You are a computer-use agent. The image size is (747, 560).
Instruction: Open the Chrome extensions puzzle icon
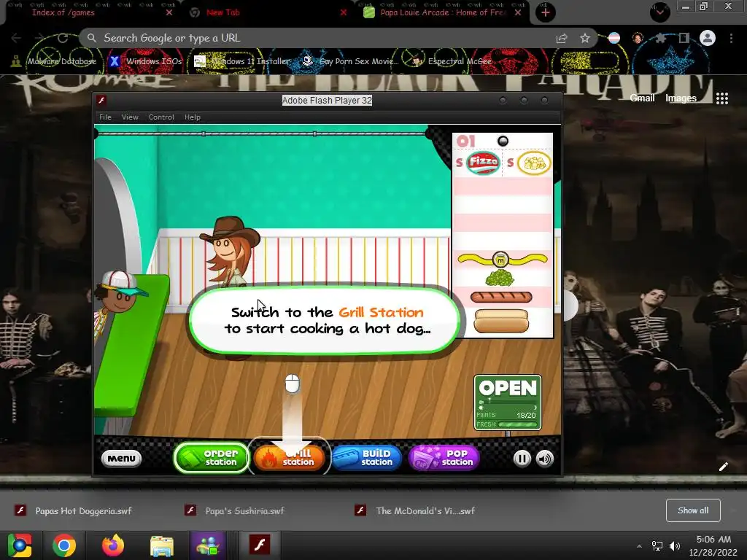coord(660,38)
